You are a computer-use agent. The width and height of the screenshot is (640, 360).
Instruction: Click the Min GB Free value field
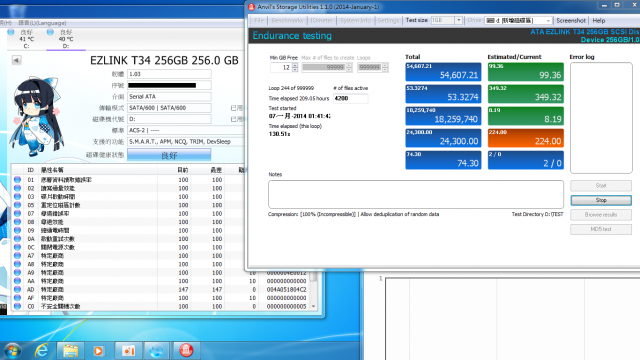[281, 67]
